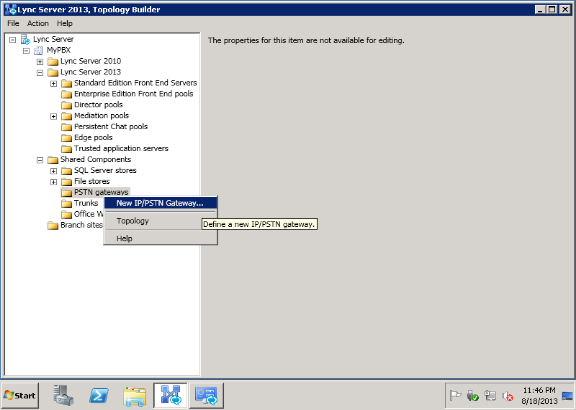Collapse the Lync Server 2013 node
This screenshot has width=576, height=410.
pyautogui.click(x=40, y=72)
